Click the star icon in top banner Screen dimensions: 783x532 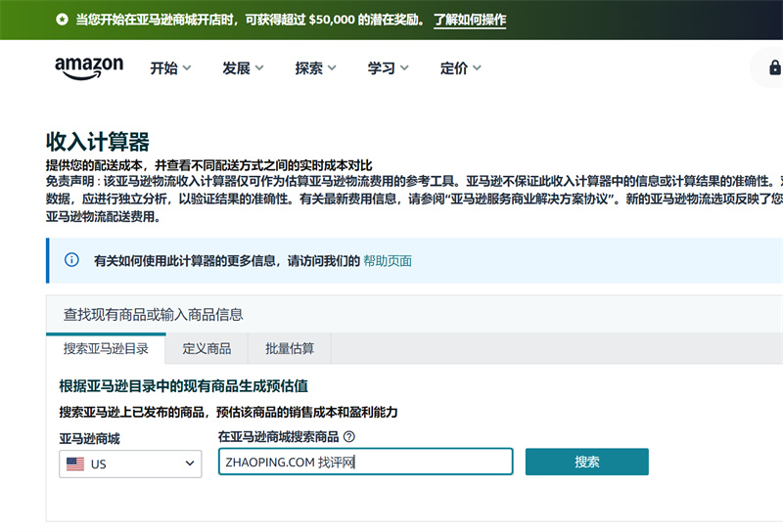click(62, 20)
